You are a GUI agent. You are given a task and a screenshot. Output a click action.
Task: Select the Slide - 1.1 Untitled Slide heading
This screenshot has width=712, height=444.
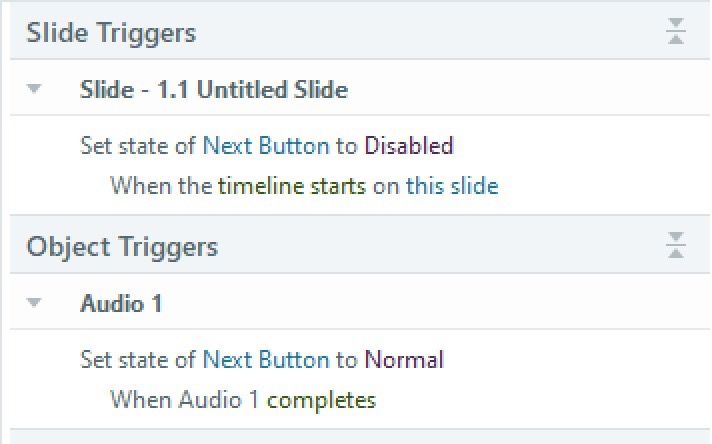213,89
